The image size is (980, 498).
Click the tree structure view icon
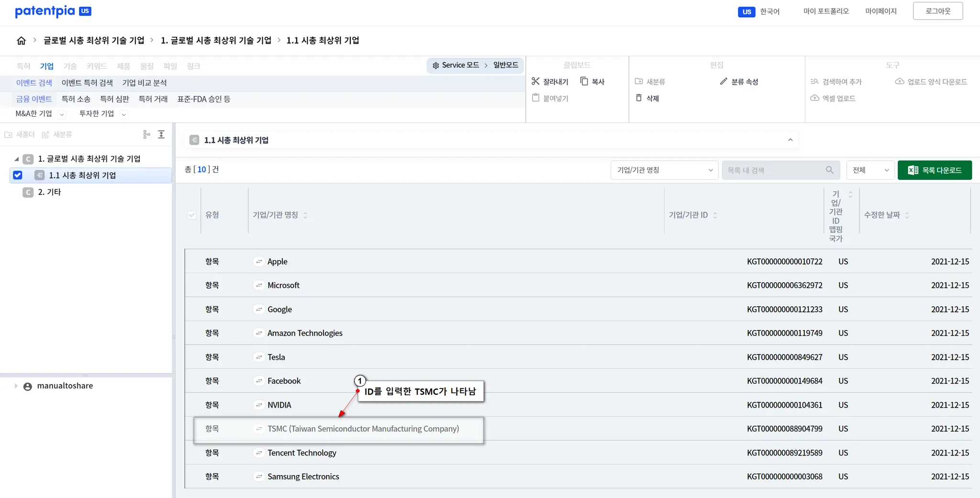147,134
